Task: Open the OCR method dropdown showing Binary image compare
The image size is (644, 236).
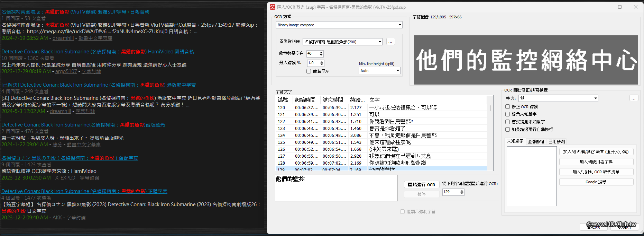Action: click(x=339, y=25)
